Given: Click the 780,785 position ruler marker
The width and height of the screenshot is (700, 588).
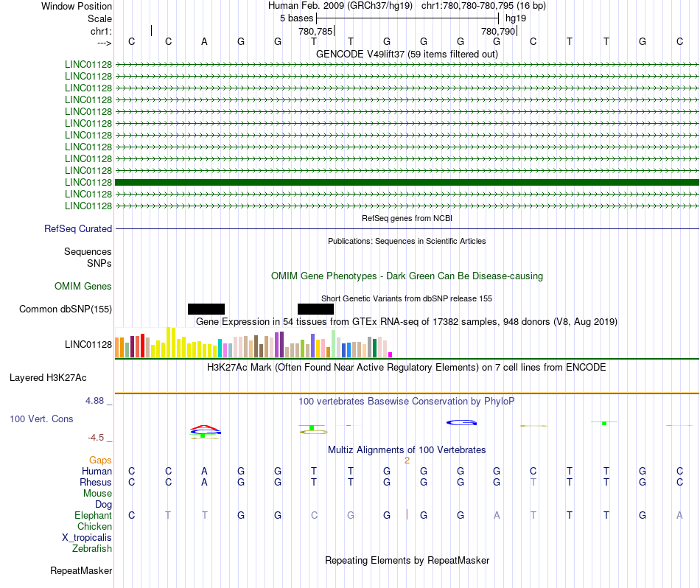Looking at the screenshot, I should coord(316,31).
